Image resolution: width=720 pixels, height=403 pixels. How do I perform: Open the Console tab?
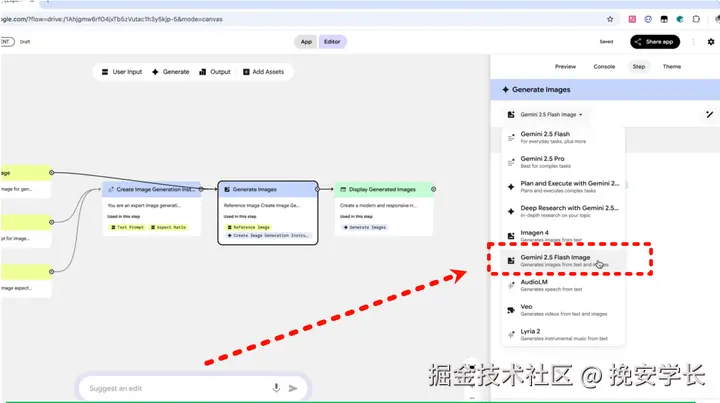(604, 67)
